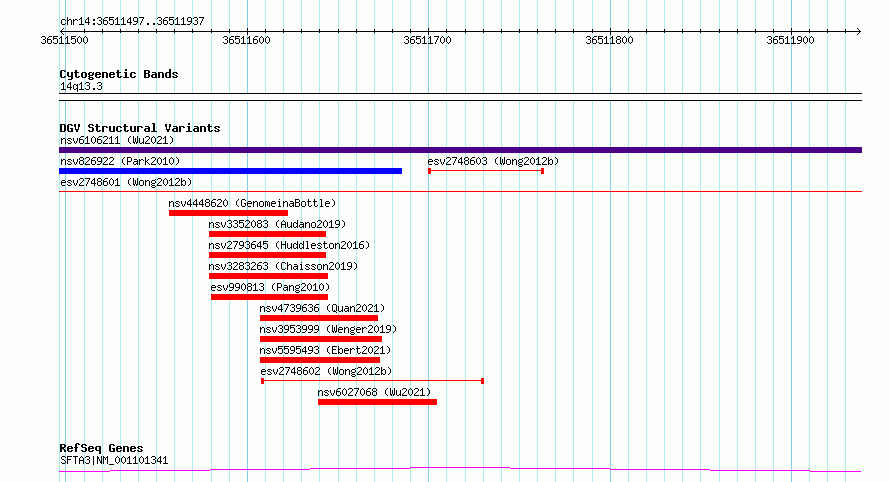Click the nsv5595493 red variant bar
The image size is (890, 482).
(320, 360)
